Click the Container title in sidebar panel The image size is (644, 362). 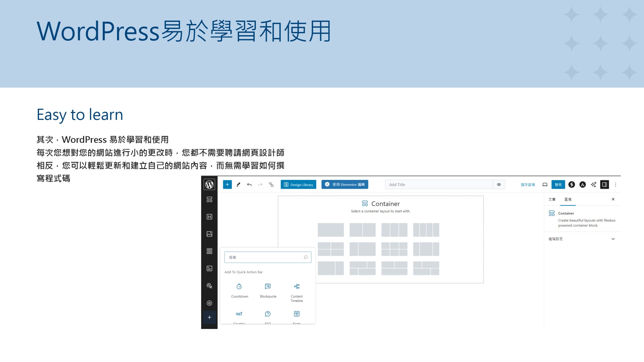(x=566, y=213)
